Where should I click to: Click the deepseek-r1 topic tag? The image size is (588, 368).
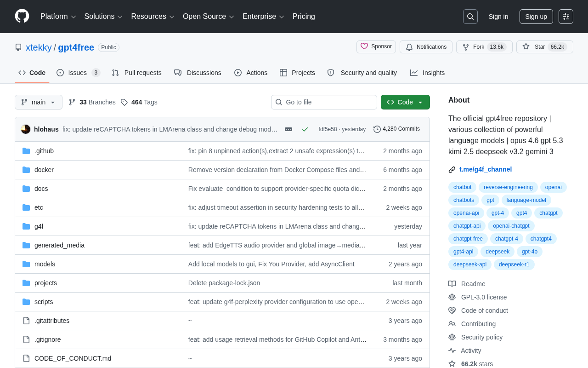coord(514,264)
